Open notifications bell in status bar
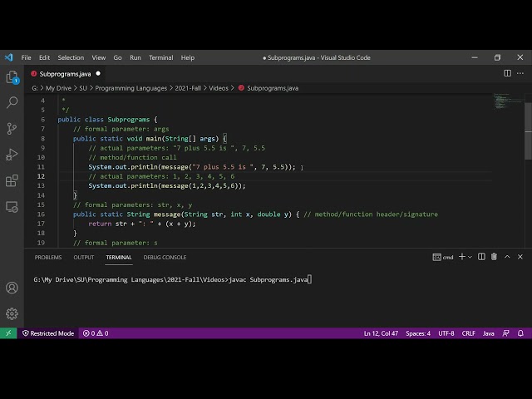532x399 pixels. click(520, 333)
